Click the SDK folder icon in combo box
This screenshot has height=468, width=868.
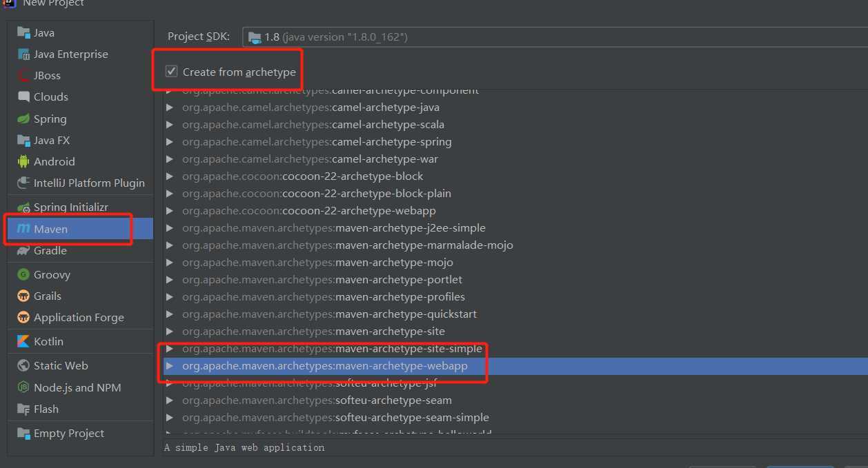[x=255, y=37]
